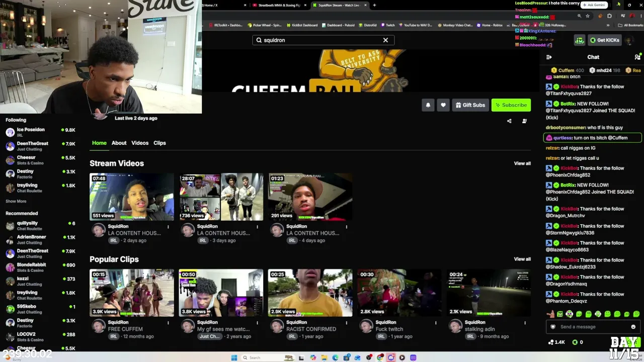
Task: View all Popular Clips
Action: pyautogui.click(x=522, y=259)
